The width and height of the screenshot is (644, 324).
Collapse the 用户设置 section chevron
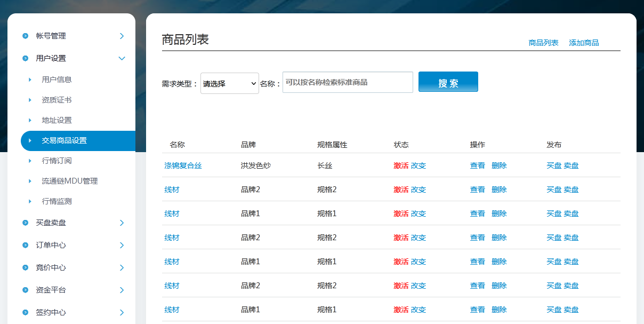[x=122, y=58]
